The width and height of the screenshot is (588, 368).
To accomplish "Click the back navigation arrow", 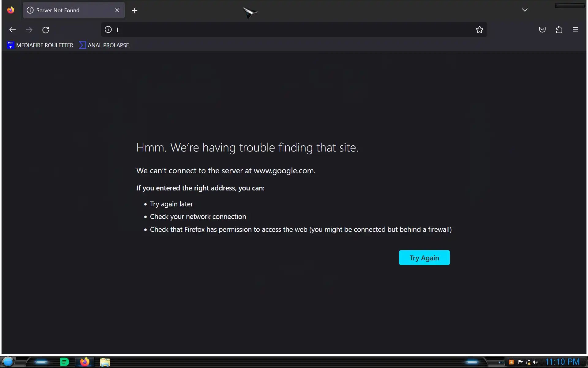I will (x=13, y=30).
